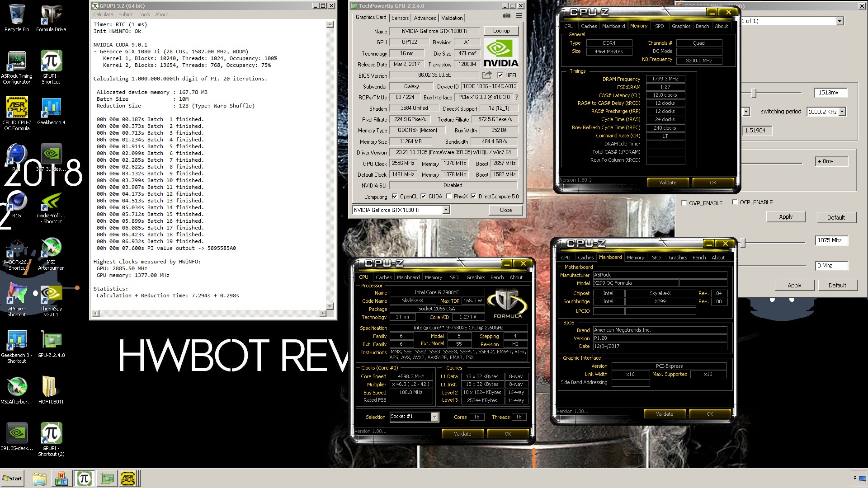
Task: Open HOF1080TI folder icon
Action: coord(51,391)
